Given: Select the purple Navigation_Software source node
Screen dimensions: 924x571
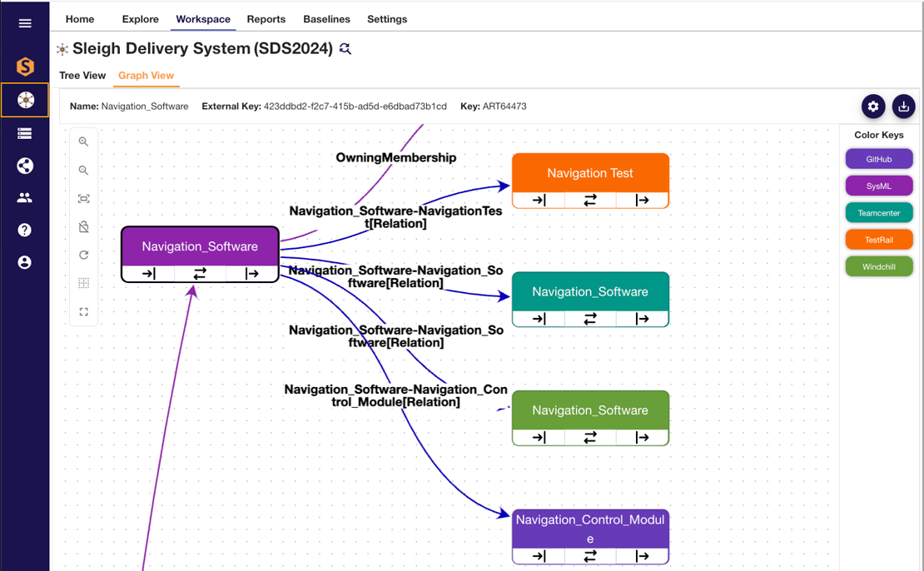Looking at the screenshot, I should click(200, 246).
